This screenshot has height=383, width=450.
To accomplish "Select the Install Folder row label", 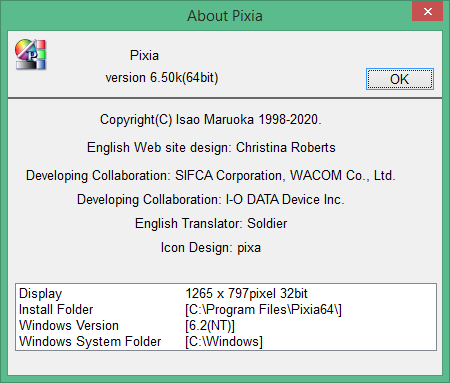I will click(56, 310).
